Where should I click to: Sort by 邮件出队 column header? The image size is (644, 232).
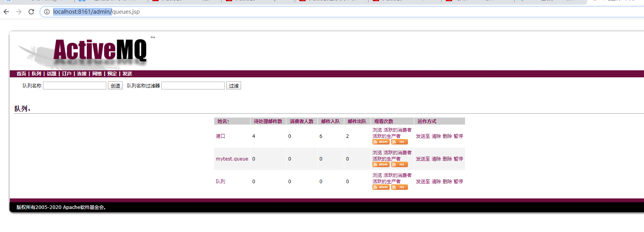(x=357, y=121)
